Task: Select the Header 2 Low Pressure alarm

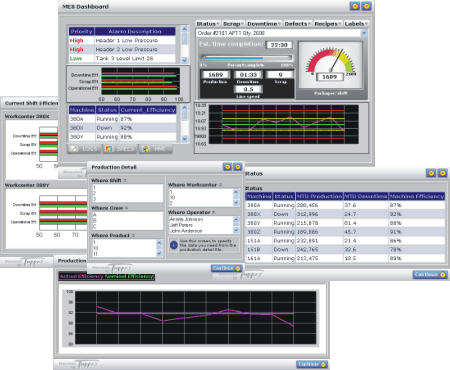Action: 122,49
